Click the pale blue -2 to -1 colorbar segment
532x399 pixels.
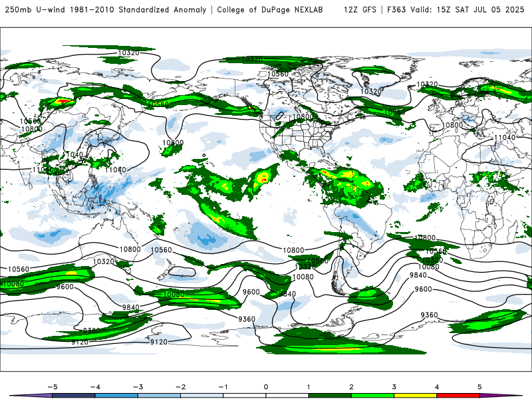pos(202,396)
